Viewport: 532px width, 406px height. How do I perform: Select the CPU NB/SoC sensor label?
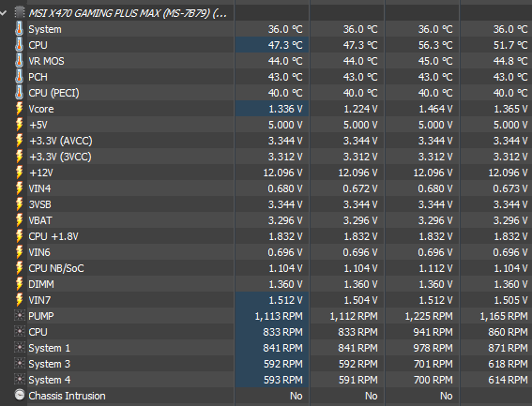click(x=56, y=268)
